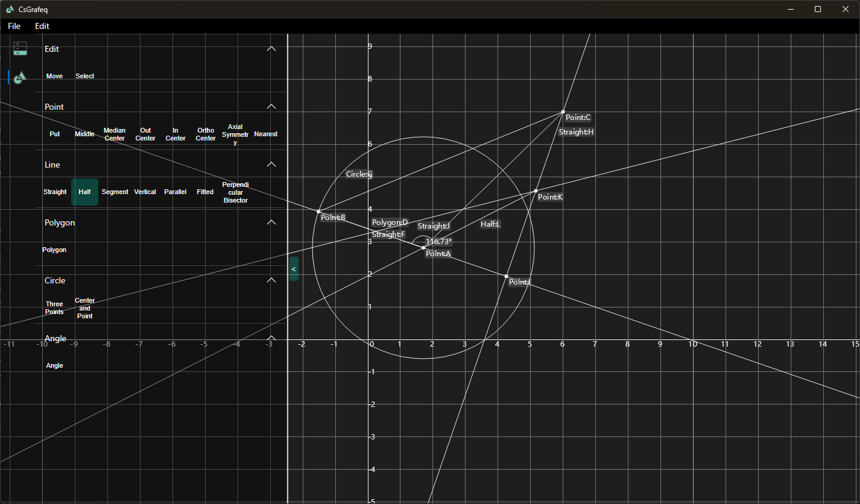Activate the Move tool
This screenshot has width=860, height=504.
[54, 76]
